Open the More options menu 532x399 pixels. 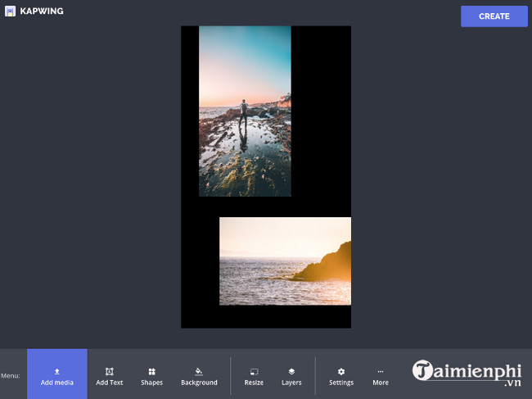381,377
